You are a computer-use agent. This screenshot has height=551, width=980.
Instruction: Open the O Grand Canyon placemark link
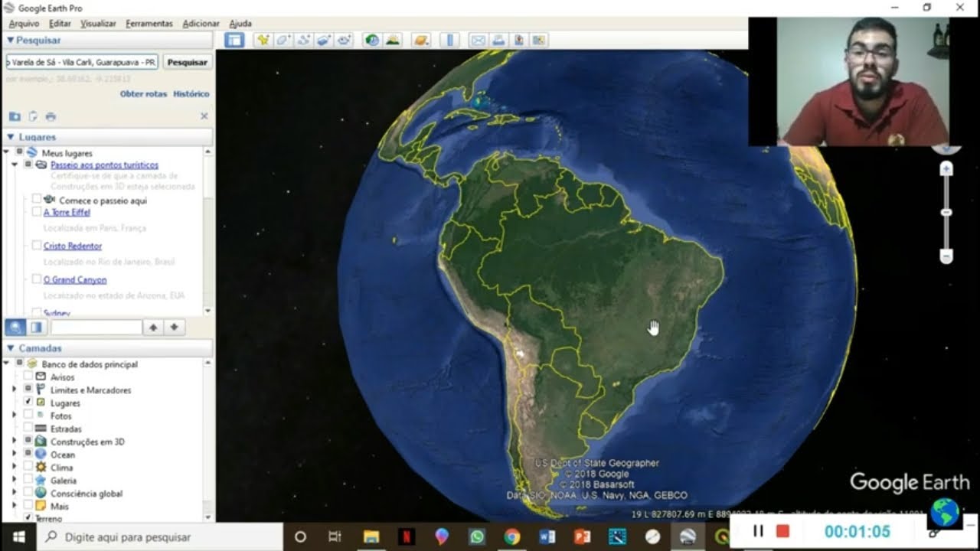75,280
